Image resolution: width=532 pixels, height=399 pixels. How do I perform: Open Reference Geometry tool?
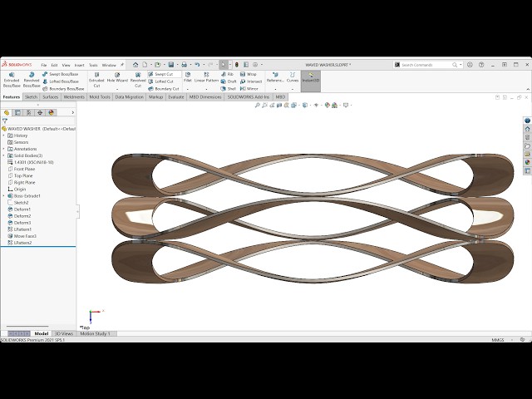coord(275,77)
